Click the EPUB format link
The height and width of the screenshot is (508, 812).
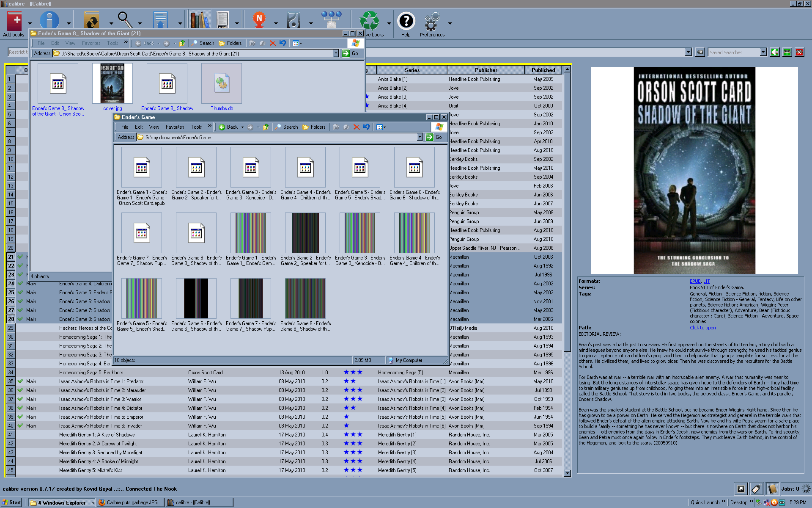pyautogui.click(x=695, y=281)
